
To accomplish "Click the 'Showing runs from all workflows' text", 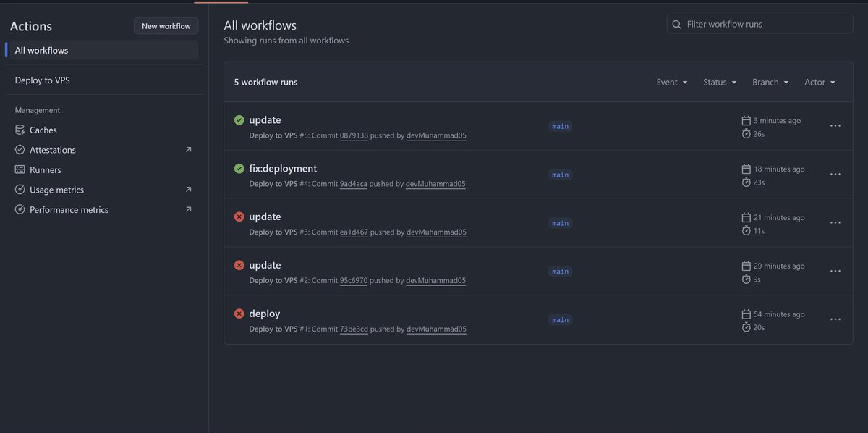I will (286, 41).
